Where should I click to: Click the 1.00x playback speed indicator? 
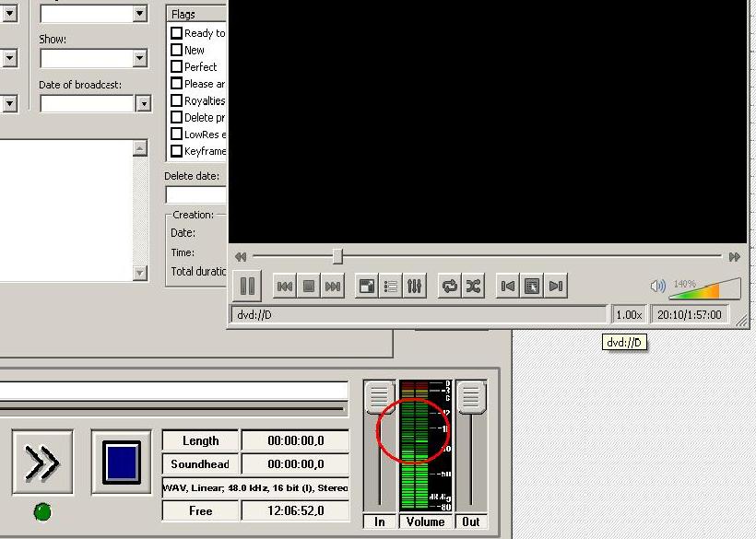coord(629,314)
